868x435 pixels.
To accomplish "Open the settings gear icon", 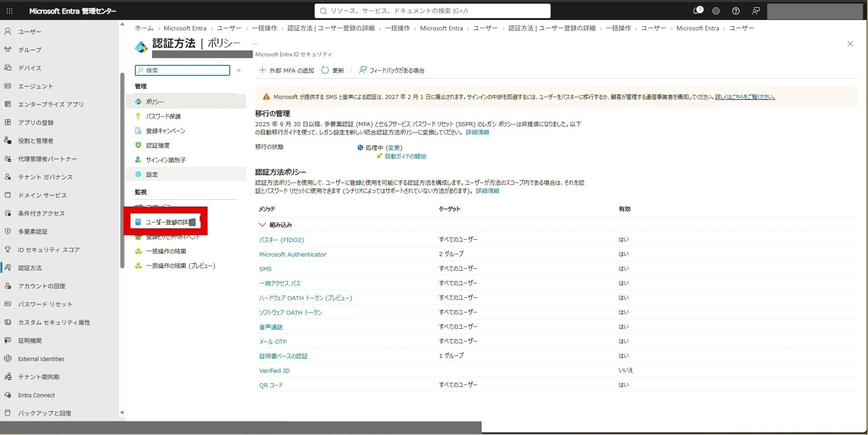I will coord(716,11).
